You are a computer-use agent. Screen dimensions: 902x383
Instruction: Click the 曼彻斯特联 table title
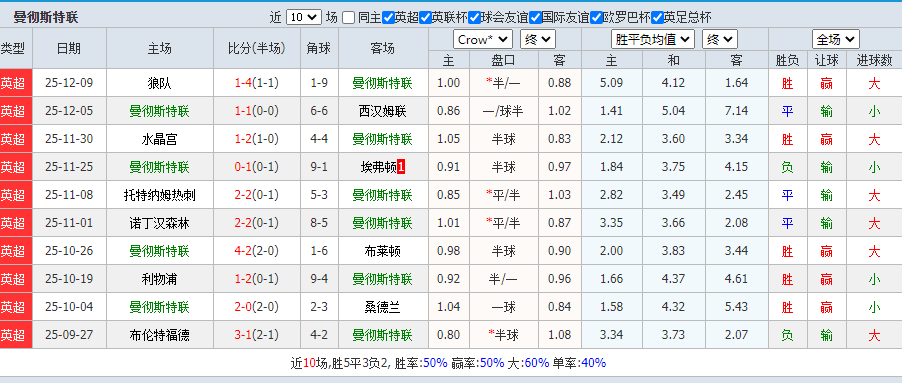coord(46,17)
